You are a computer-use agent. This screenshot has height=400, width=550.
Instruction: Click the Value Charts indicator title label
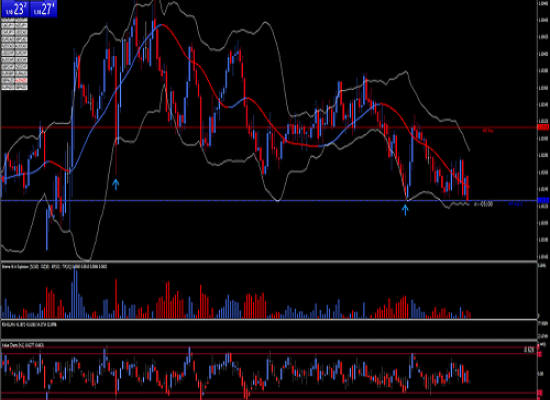(x=23, y=346)
